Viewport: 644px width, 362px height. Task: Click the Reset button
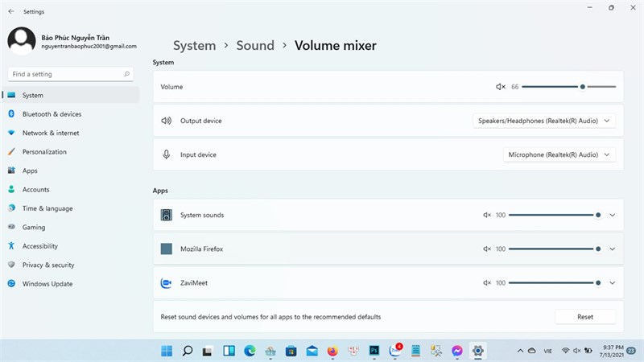[x=585, y=317]
